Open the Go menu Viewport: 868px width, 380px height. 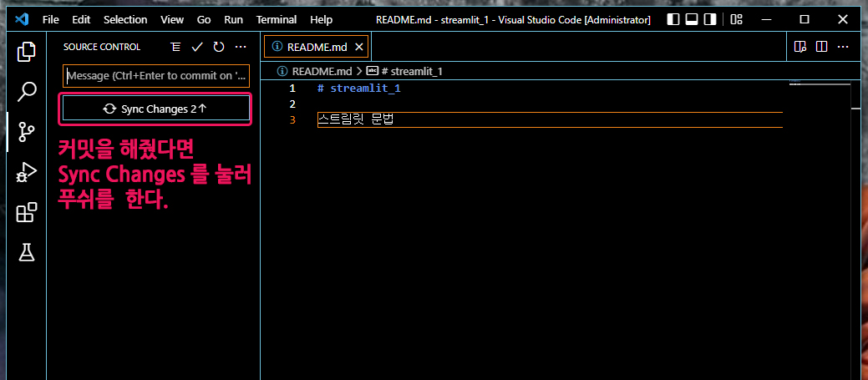click(204, 20)
